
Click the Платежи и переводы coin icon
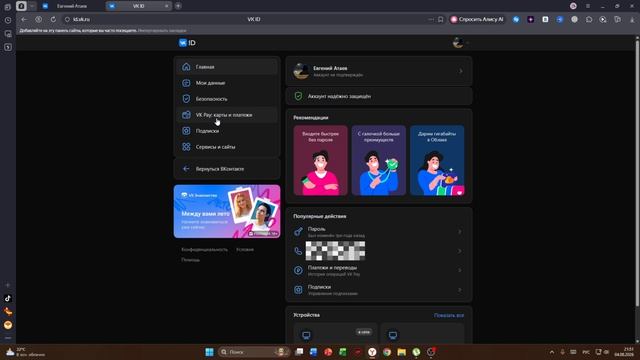tap(298, 270)
